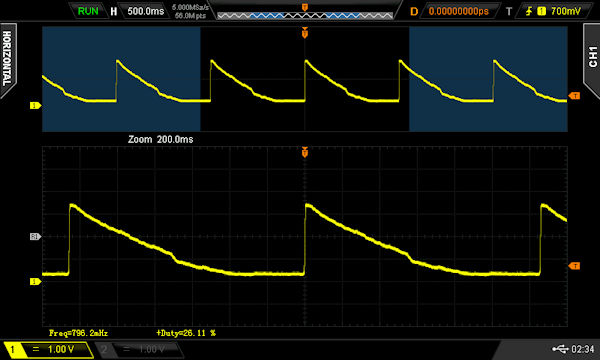600x360 pixels.
Task: Click the T trigger label
Action: (x=509, y=11)
